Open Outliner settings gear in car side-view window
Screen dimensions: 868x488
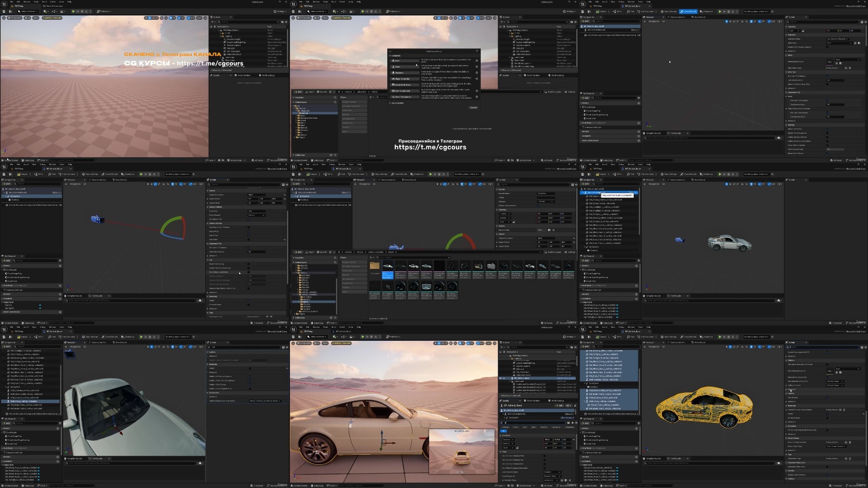pos(575,347)
